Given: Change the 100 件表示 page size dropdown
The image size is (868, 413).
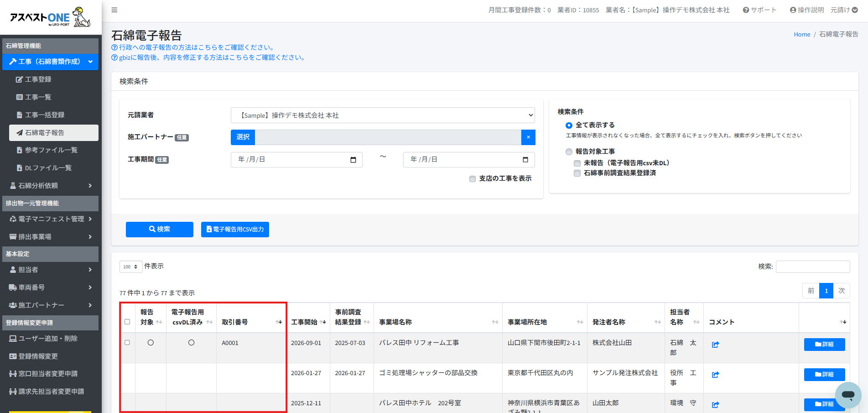Looking at the screenshot, I should [x=131, y=267].
